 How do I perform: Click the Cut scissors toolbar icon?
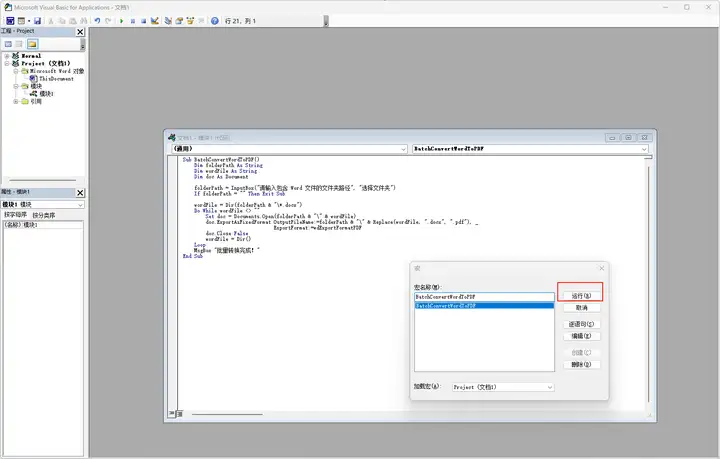pyautogui.click(x=51, y=21)
